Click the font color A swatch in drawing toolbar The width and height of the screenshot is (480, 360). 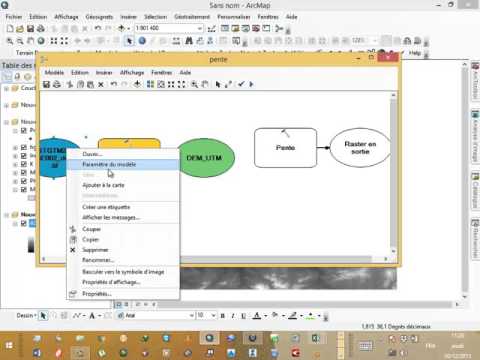(x=257, y=315)
